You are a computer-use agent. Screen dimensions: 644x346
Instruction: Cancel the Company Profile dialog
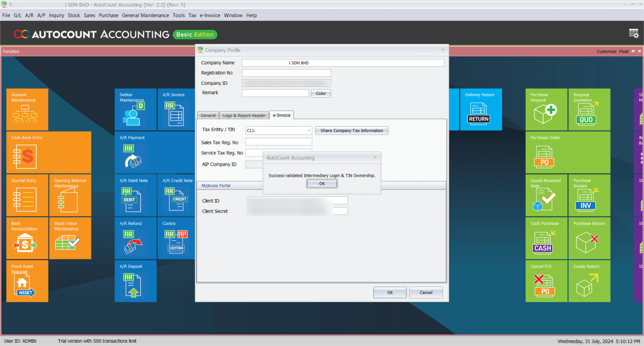(x=426, y=293)
